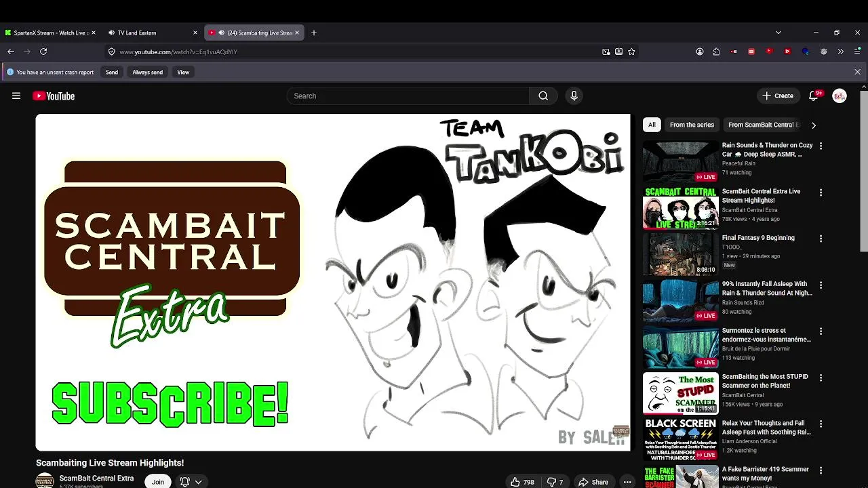Open options menu for Final Fantasy 9 Beginning
The image size is (868, 488).
821,239
